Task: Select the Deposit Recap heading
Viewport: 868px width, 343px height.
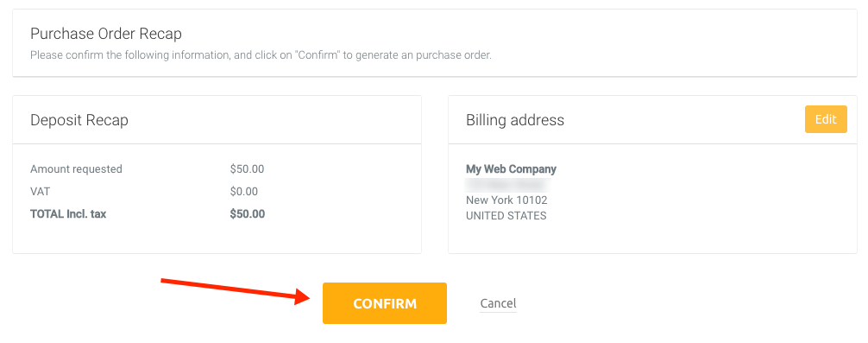Action: 79,120
